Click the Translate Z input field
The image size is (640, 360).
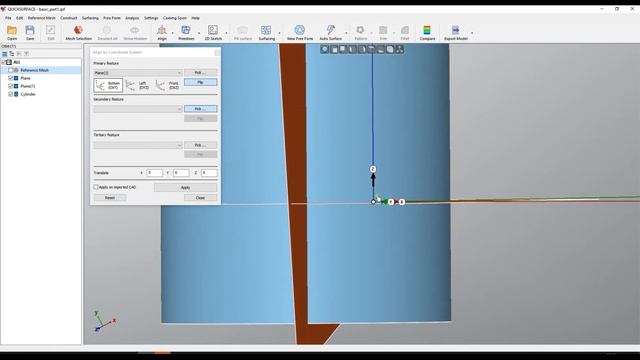(209, 173)
